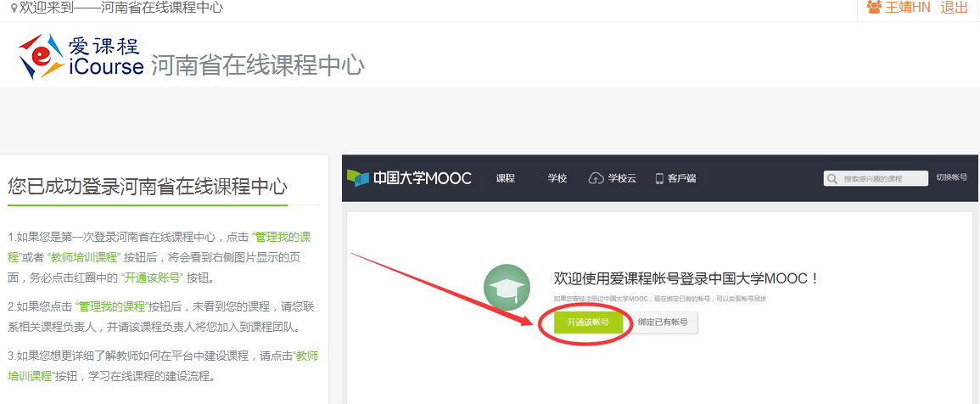The image size is (980, 404).
Task: Click the 河南省在线课程中心 site title
Action: [257, 65]
